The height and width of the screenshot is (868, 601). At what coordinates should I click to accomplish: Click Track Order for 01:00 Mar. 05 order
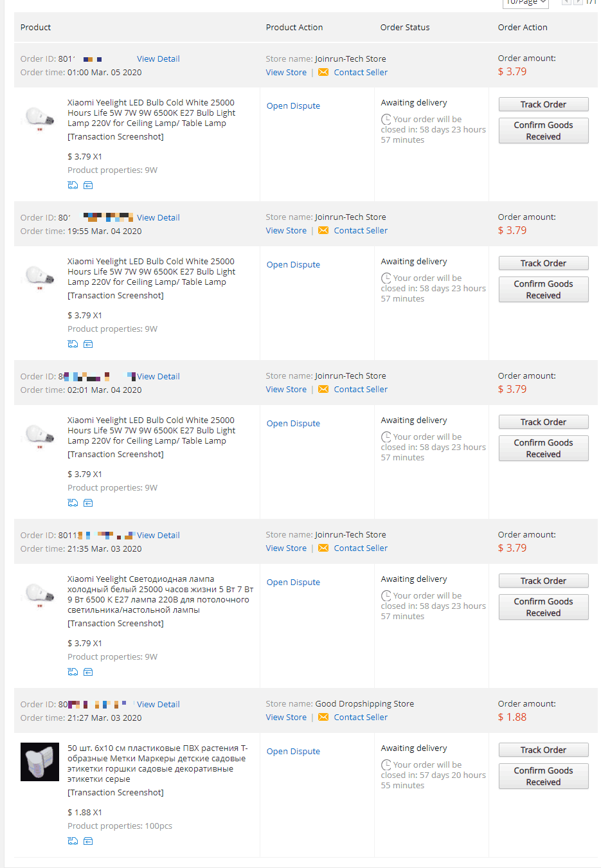point(543,104)
